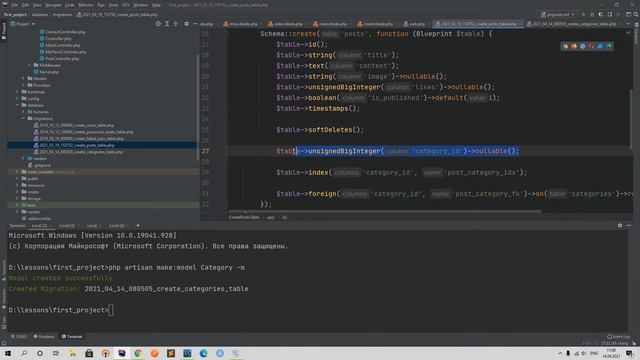640x360 pixels.
Task: Open the Problems tool window button
Action: click(x=44, y=337)
